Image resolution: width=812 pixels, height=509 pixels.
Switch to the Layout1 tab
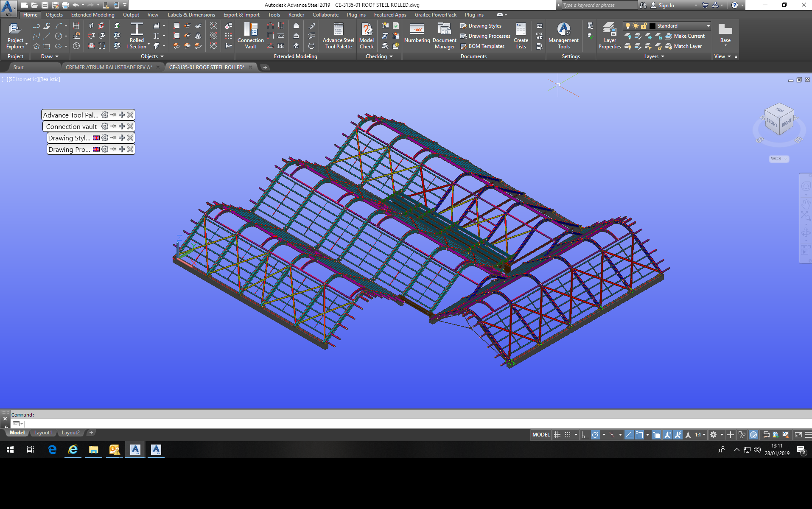pyautogui.click(x=42, y=432)
